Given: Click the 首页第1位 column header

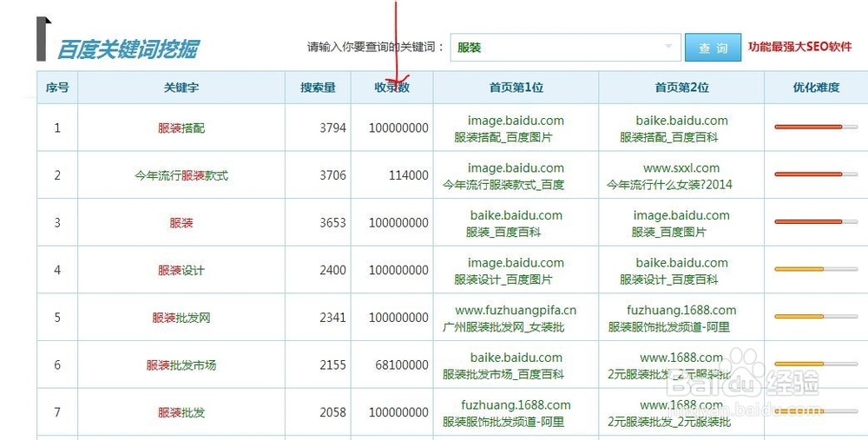Looking at the screenshot, I should click(516, 88).
